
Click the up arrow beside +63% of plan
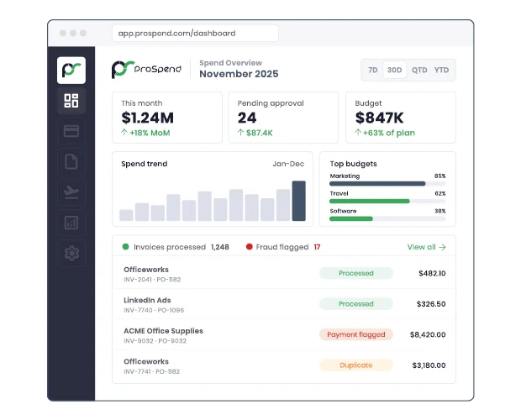358,133
